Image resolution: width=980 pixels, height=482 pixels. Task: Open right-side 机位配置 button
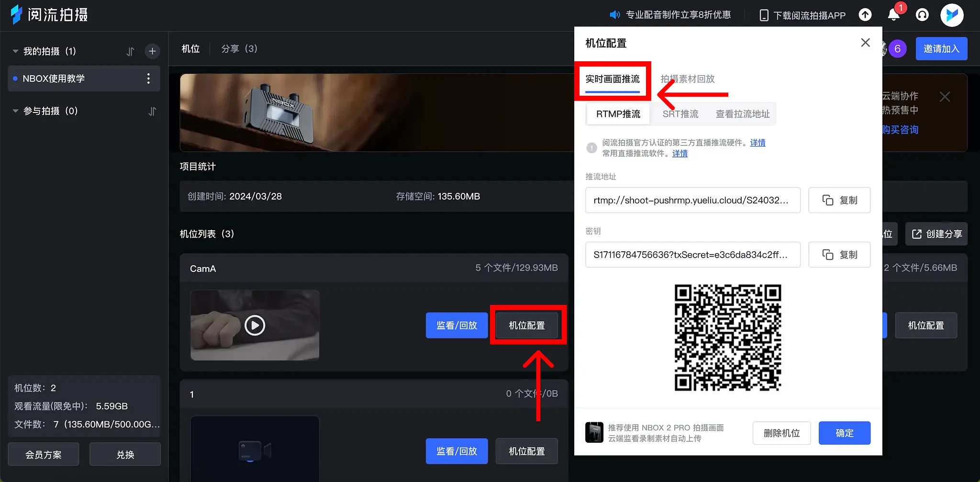click(x=926, y=325)
